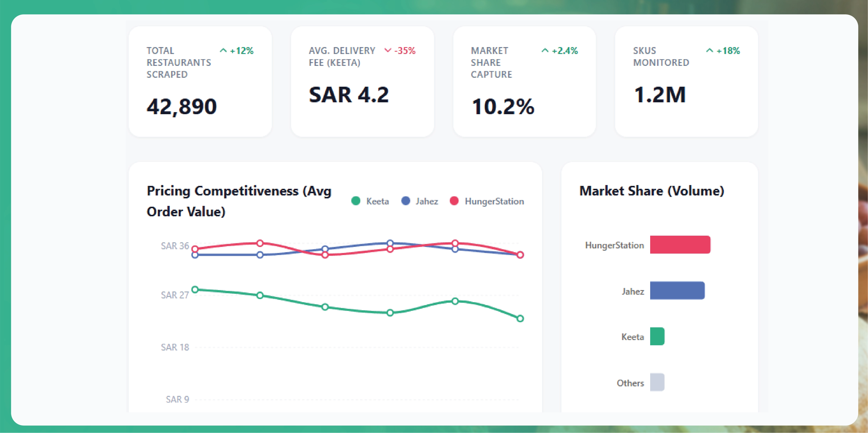Click the red down arrow beside -35%

pos(388,51)
